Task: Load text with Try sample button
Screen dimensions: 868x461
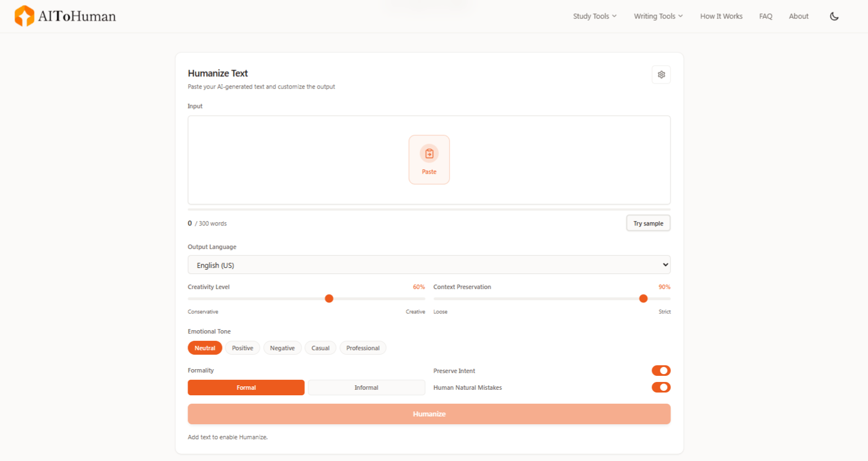Action: [648, 223]
